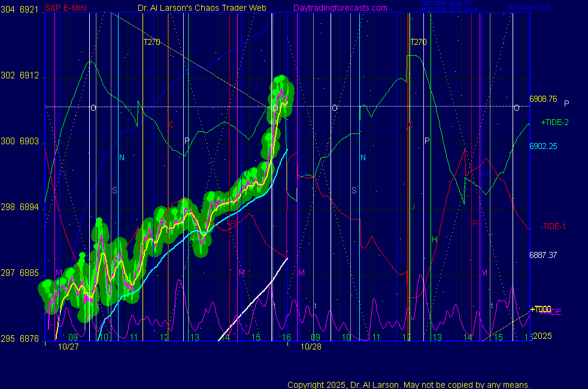Viewport: 588px width, 389px height.
Task: Click the white 6887.37 price label
Action: coord(543,255)
